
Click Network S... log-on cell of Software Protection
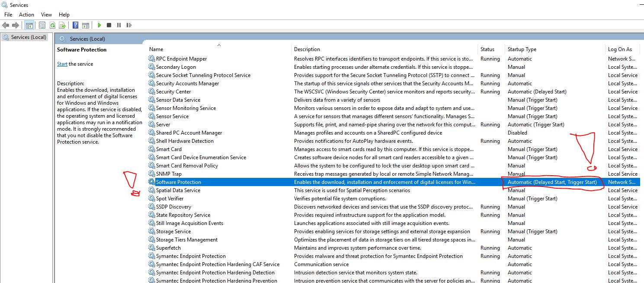click(622, 182)
